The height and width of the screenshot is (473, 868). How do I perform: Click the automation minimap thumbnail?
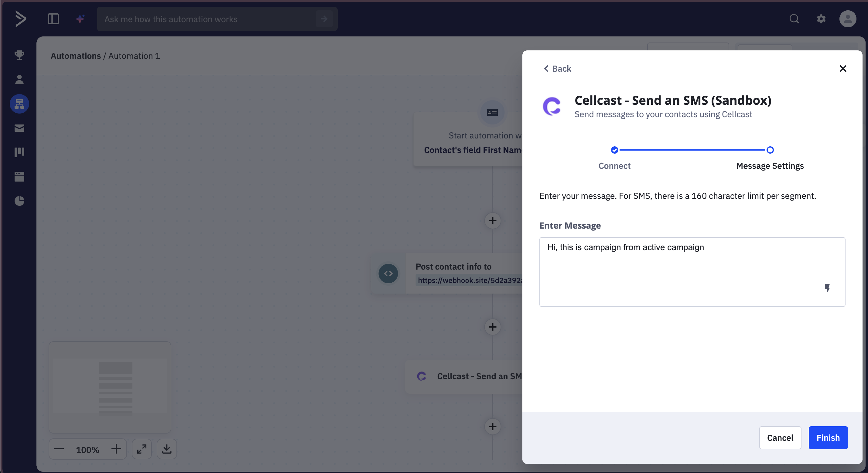(110, 387)
